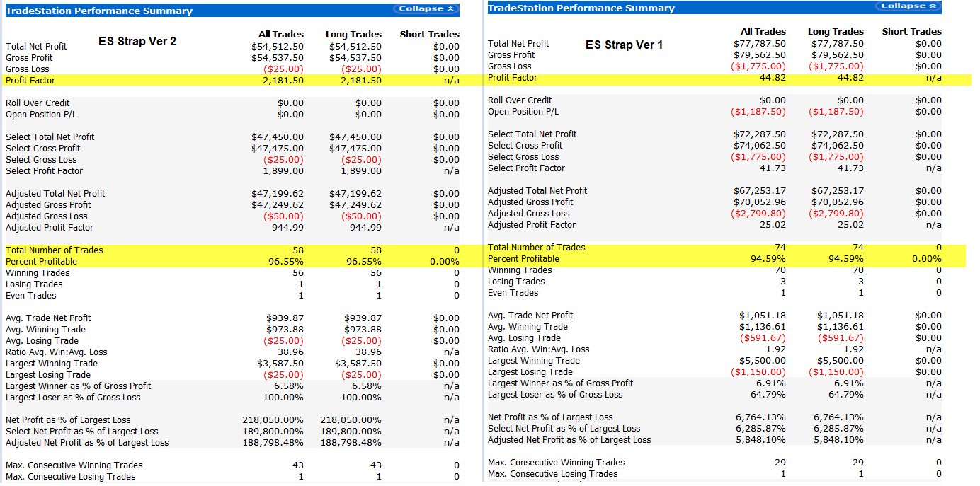980x486 pixels.
Task: Click Short Trades column header in Ver 1
Action: [x=912, y=31]
